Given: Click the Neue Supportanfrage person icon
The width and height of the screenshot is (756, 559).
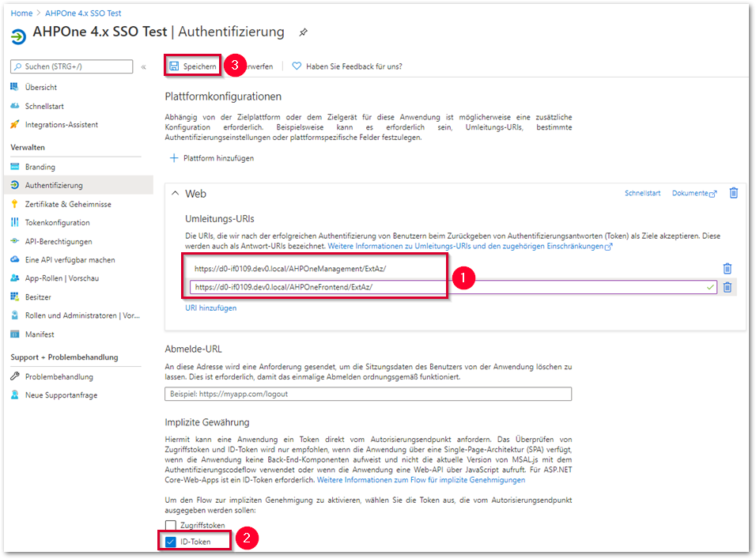Looking at the screenshot, I should pyautogui.click(x=14, y=395).
